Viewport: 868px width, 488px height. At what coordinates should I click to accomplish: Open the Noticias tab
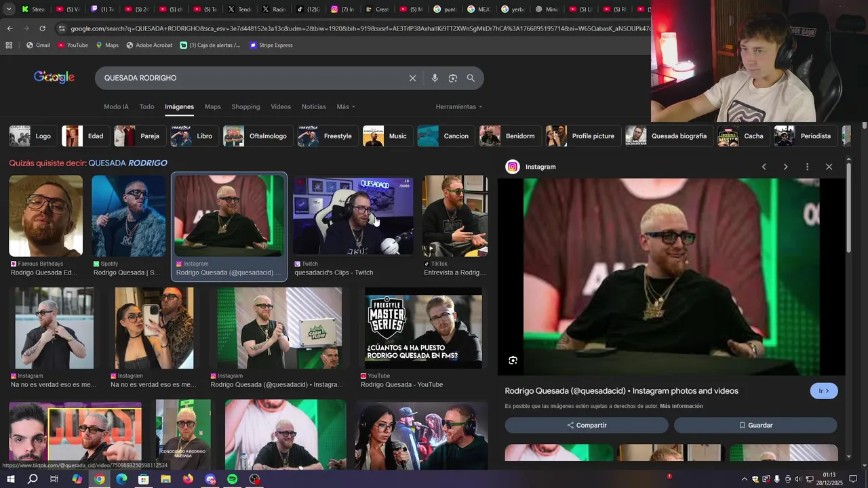313,106
